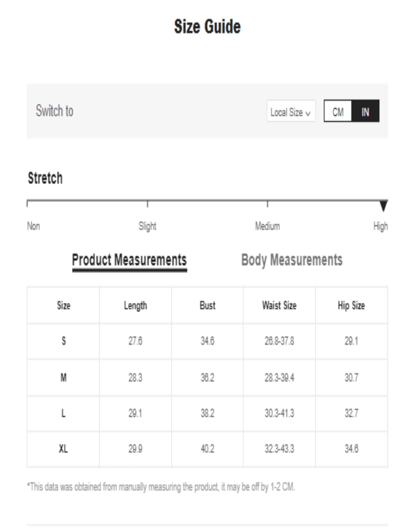Click the Hip Size column header
The width and height of the screenshot is (399, 532).
(x=351, y=305)
